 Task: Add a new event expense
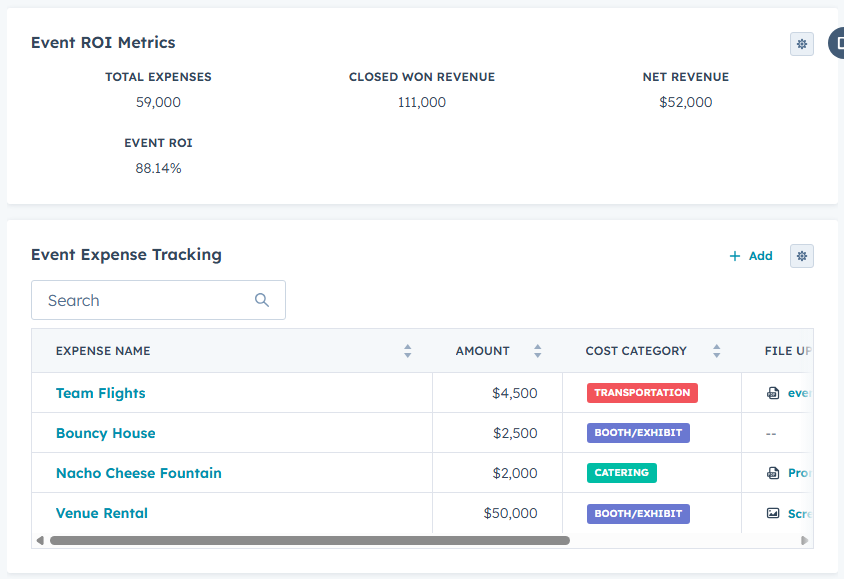751,256
